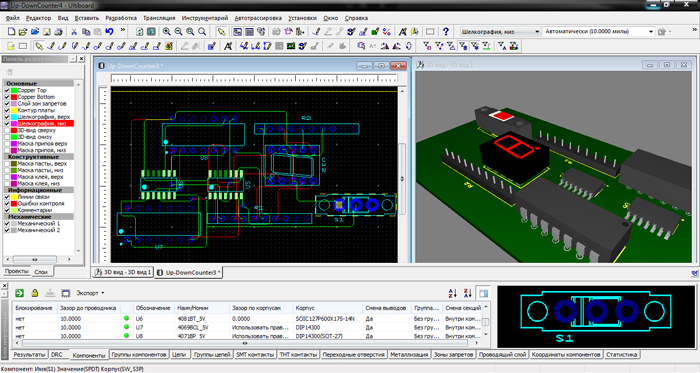
Task: Click the plain magnifier zoom icon
Action: 202,32
